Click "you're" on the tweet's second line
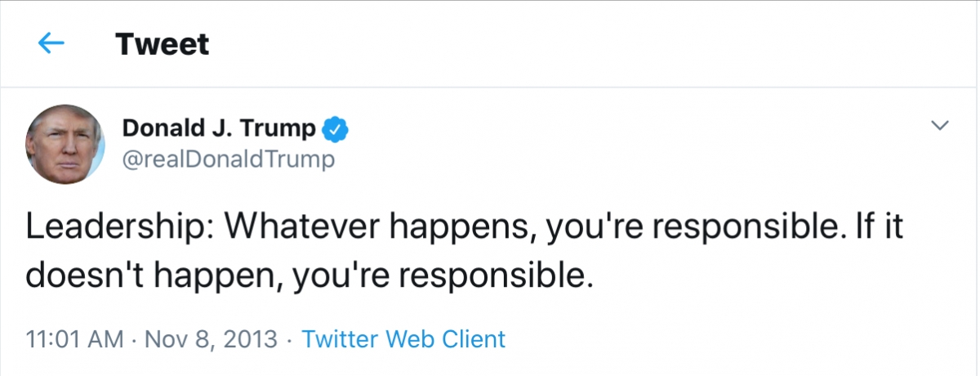 click(330, 276)
